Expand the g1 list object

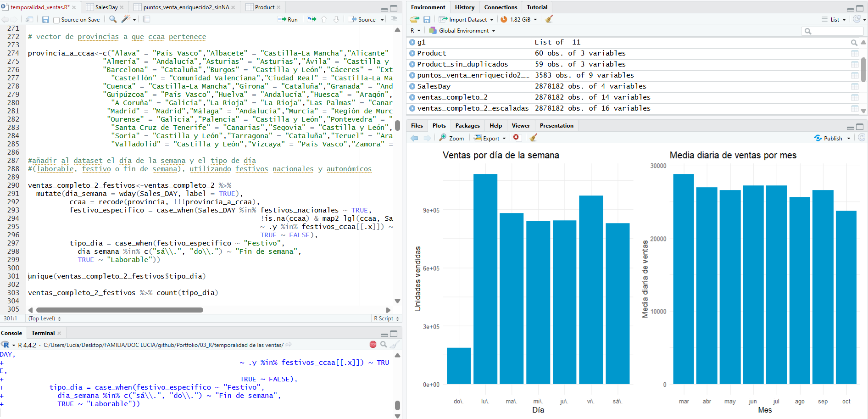[412, 42]
